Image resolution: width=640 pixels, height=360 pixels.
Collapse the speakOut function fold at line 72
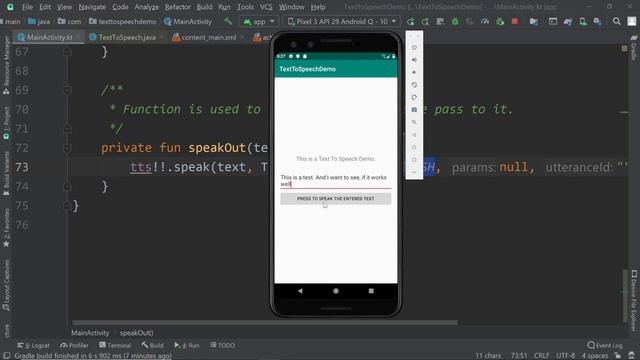[x=67, y=148]
